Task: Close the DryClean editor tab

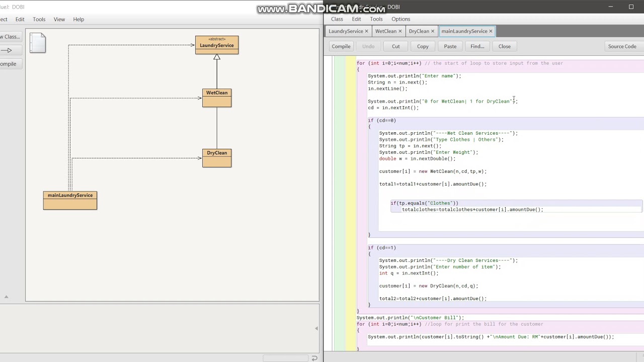Action: [x=432, y=31]
